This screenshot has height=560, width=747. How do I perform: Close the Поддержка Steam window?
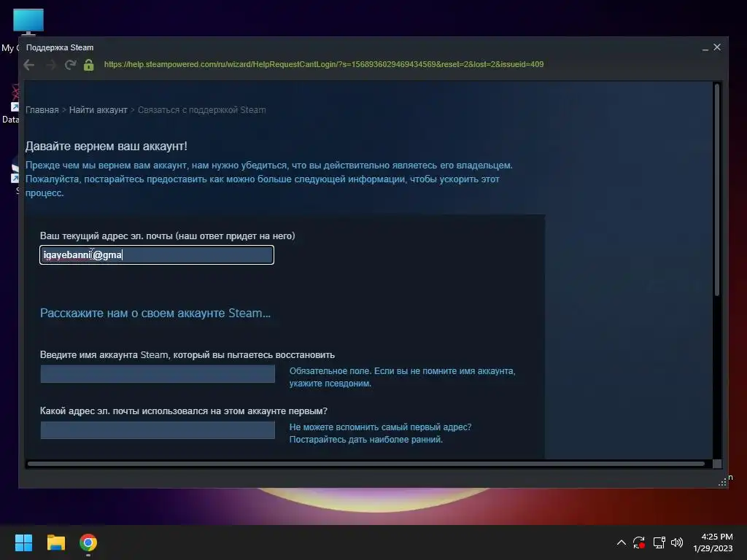(717, 47)
